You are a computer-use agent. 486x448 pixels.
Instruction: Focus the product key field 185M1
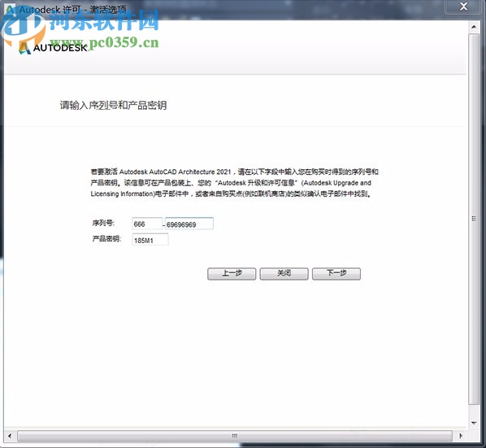[150, 240]
